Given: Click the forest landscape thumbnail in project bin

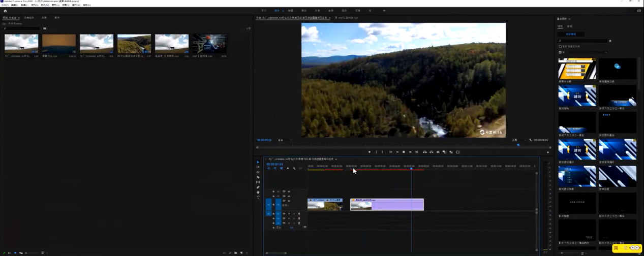Looking at the screenshot, I should pos(134,44).
